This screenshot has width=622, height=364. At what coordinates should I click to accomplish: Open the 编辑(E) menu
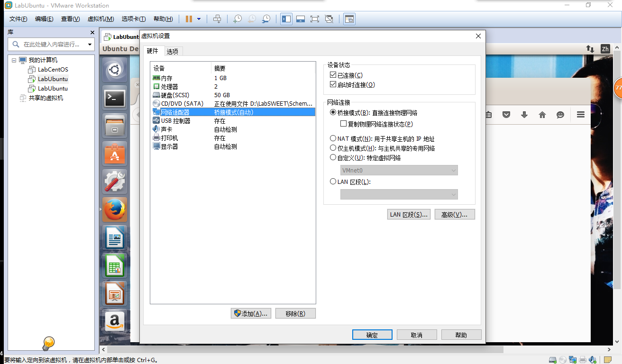[x=44, y=19]
